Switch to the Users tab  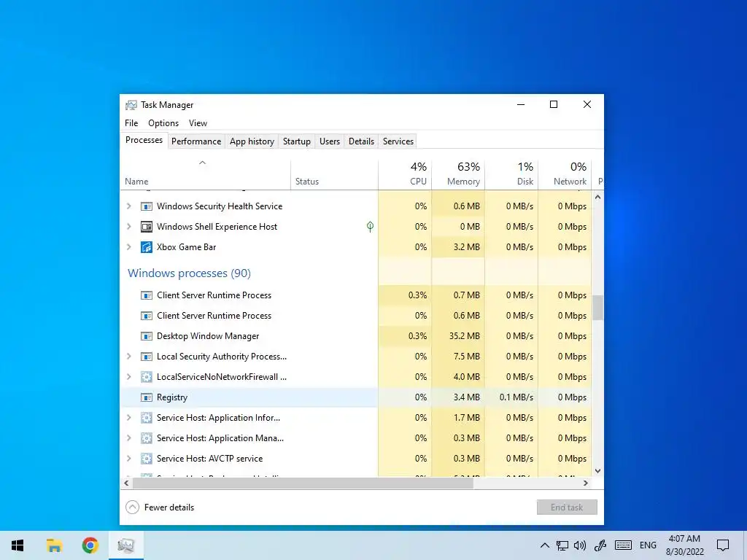[x=330, y=141]
